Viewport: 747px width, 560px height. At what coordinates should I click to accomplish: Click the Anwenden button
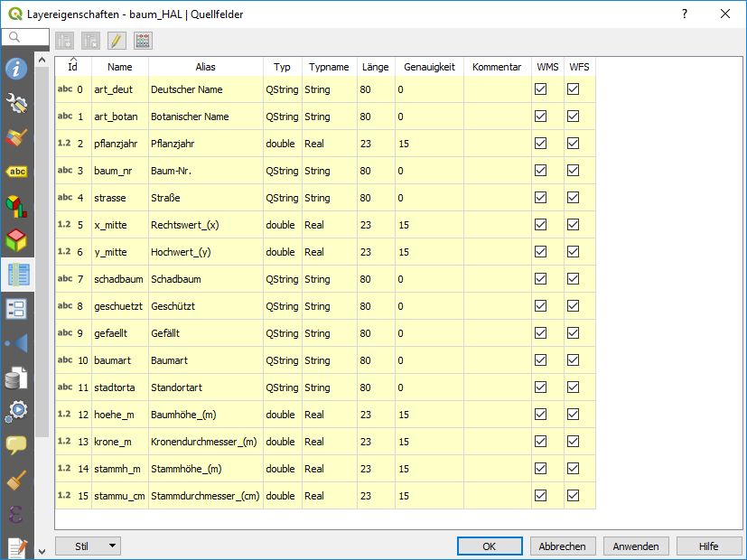[636, 546]
